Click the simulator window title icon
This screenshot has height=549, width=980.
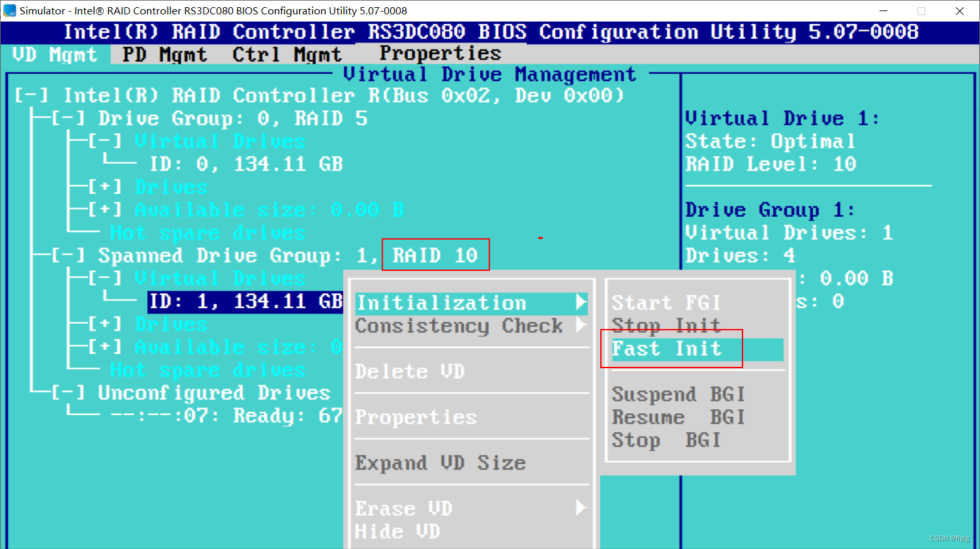pos(10,10)
